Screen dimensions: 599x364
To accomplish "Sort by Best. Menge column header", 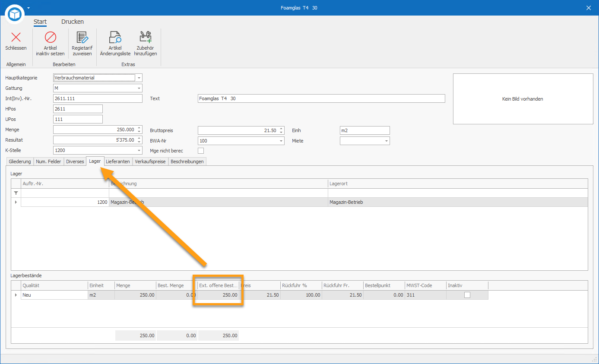I will (177, 285).
